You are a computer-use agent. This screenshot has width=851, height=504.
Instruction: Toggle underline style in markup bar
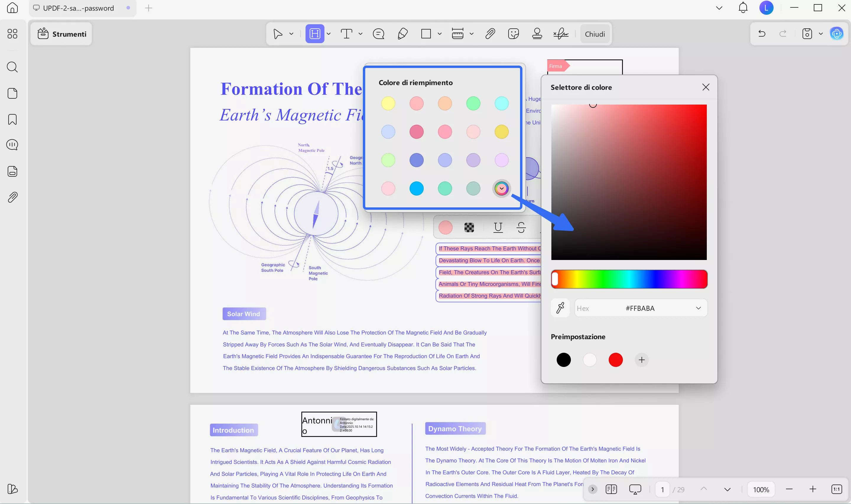pos(498,227)
